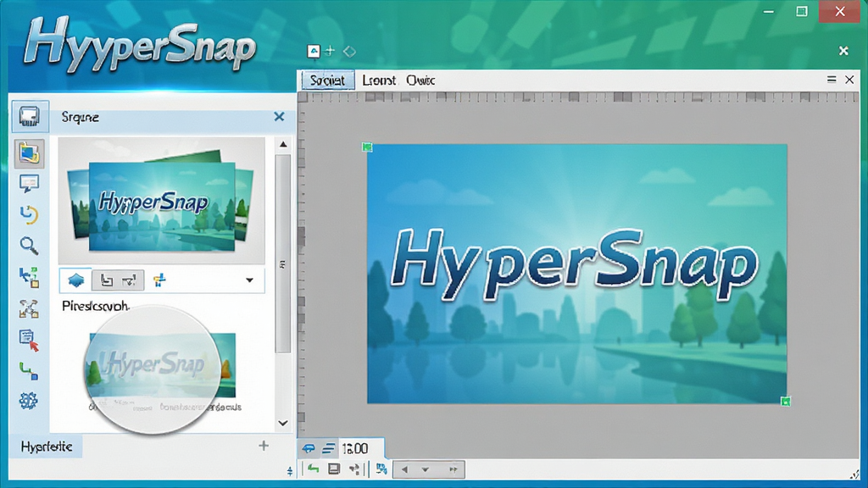This screenshot has height=488, width=868.
Task: Click the plus button beside Hyperfetite tab
Action: (x=264, y=446)
